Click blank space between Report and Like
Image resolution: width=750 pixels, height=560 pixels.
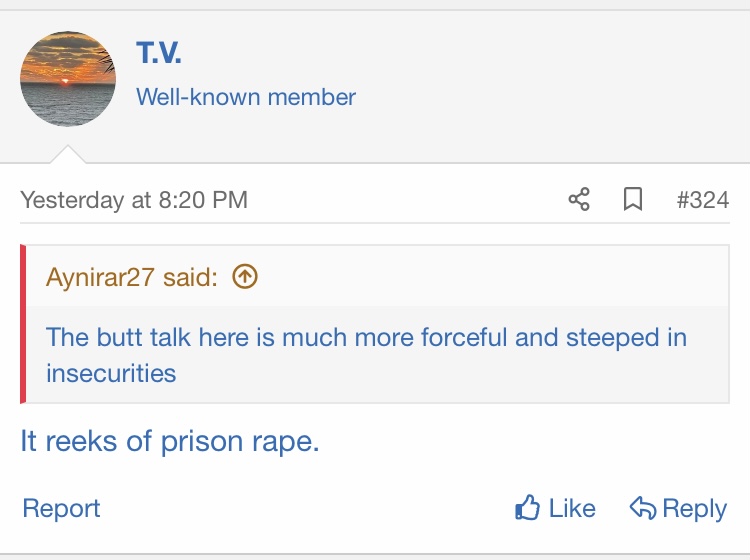[x=300, y=509]
